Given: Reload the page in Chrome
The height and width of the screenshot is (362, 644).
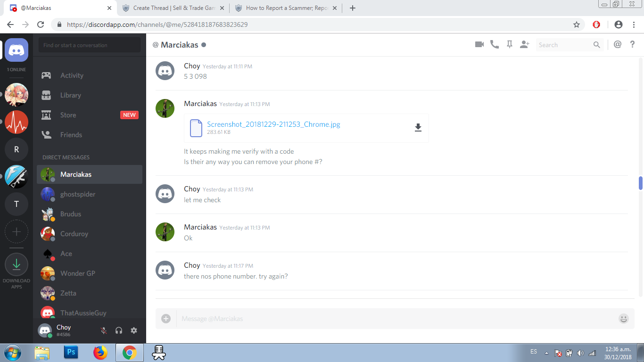Looking at the screenshot, I should (41, 25).
